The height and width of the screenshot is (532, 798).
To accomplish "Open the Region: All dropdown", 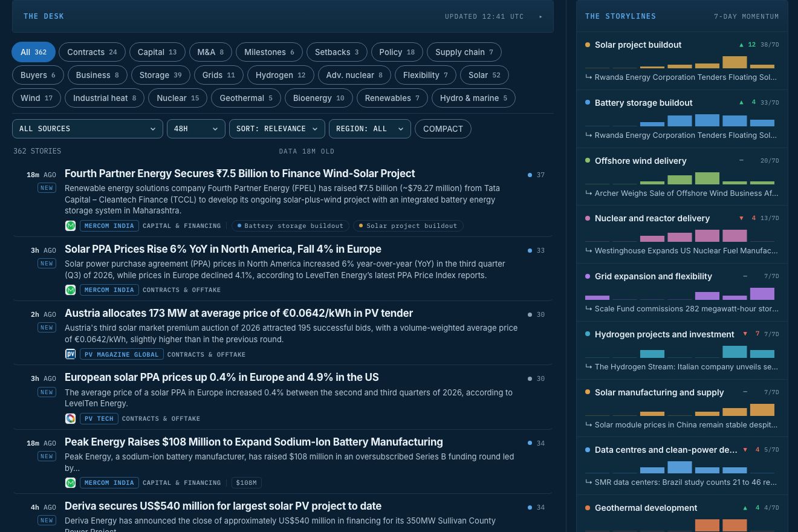I will 370,129.
